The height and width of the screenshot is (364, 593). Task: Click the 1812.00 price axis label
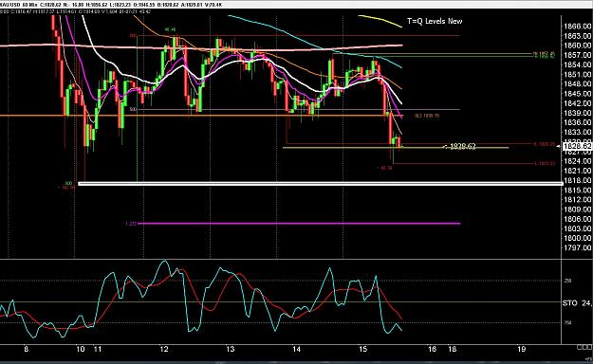coord(578,200)
